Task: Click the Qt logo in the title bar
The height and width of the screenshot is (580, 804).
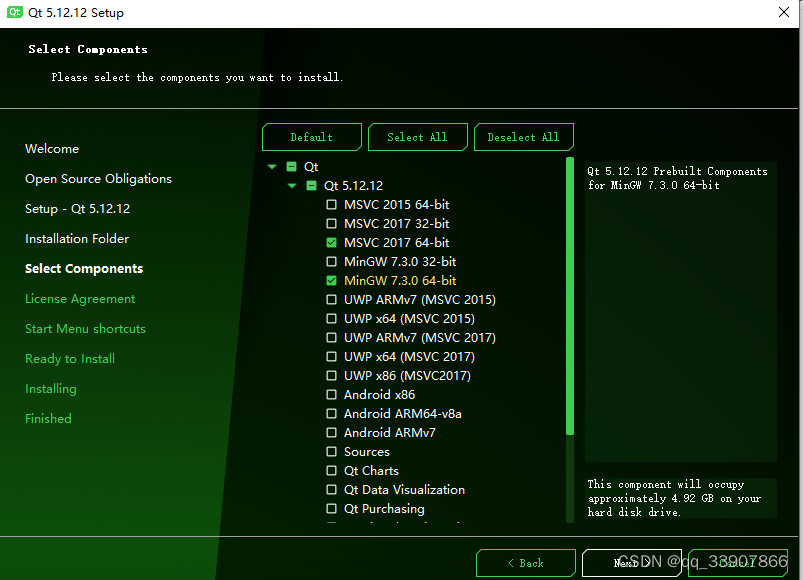Action: (14, 12)
